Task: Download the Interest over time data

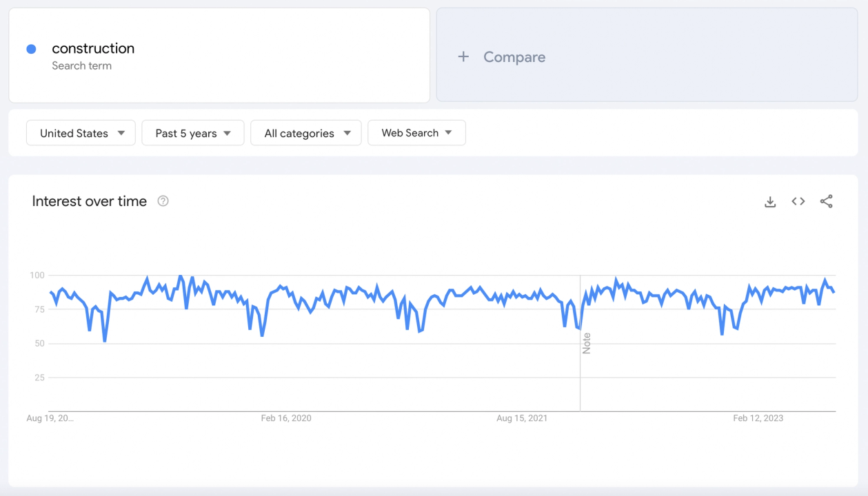Action: point(770,202)
